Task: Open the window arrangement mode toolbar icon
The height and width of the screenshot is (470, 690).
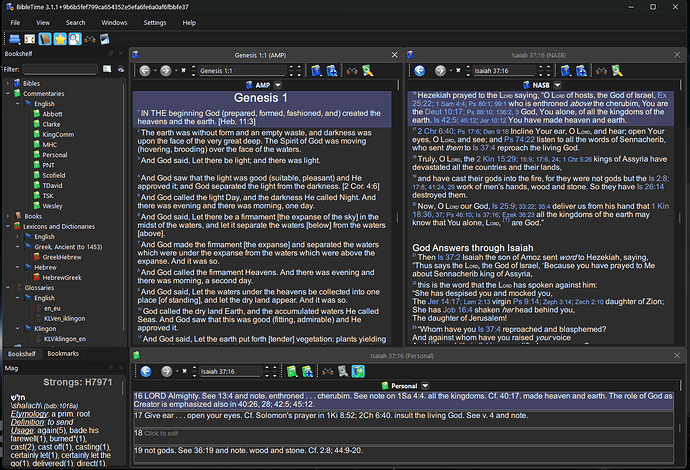Action: tap(15, 39)
